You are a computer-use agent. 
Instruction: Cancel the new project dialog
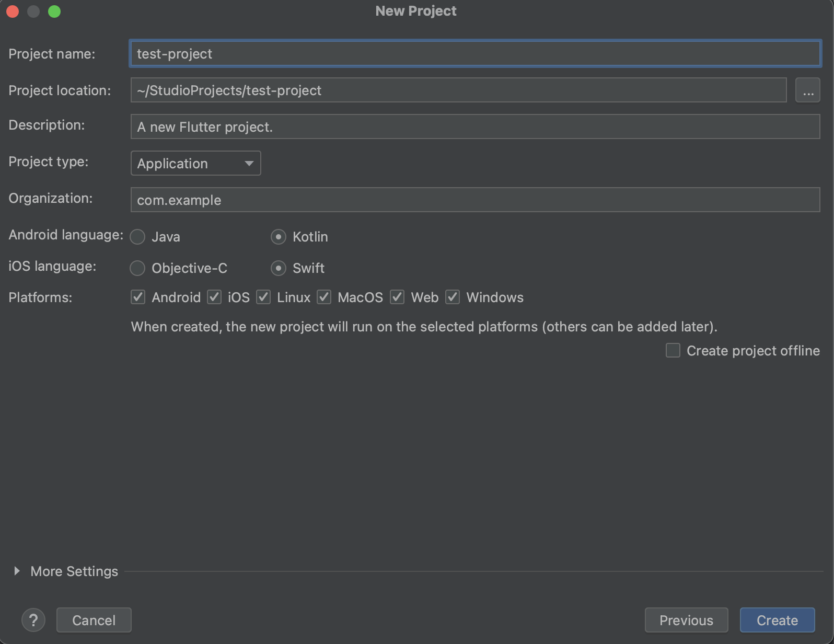[x=94, y=620]
